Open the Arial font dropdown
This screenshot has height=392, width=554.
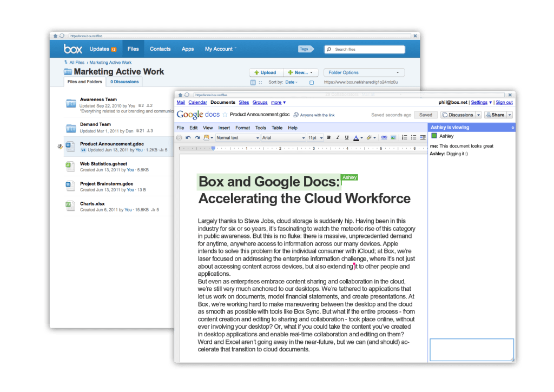pos(283,138)
